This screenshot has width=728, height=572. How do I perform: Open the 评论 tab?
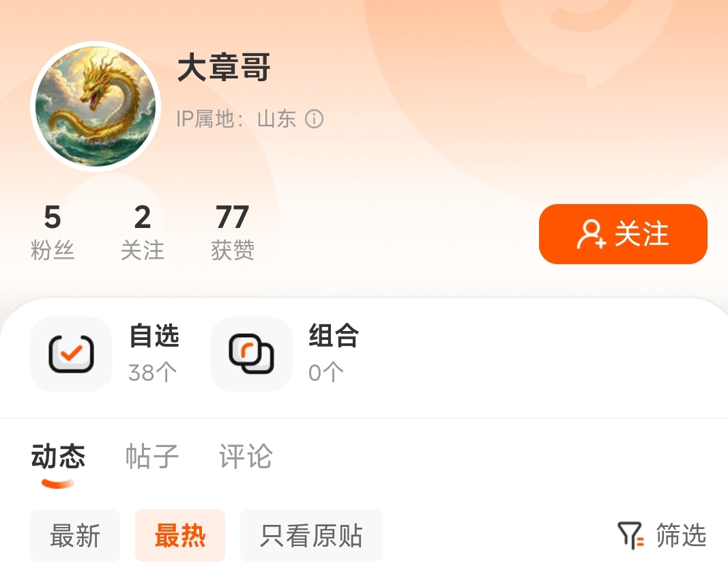click(x=246, y=456)
